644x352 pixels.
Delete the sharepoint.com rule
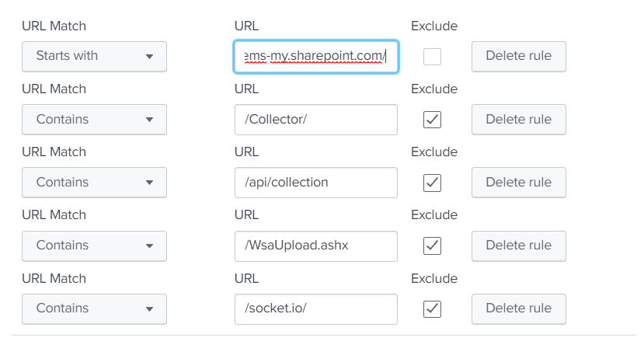(518, 56)
